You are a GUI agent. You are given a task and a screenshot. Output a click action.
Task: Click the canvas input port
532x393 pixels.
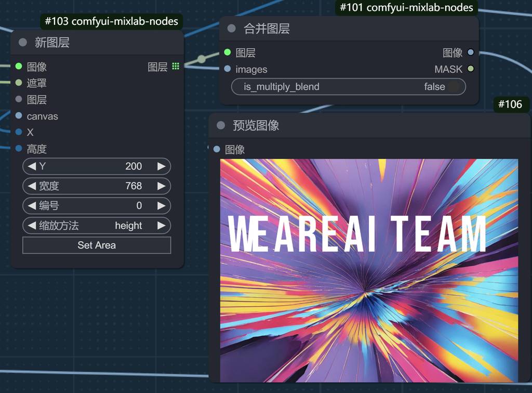pos(19,116)
